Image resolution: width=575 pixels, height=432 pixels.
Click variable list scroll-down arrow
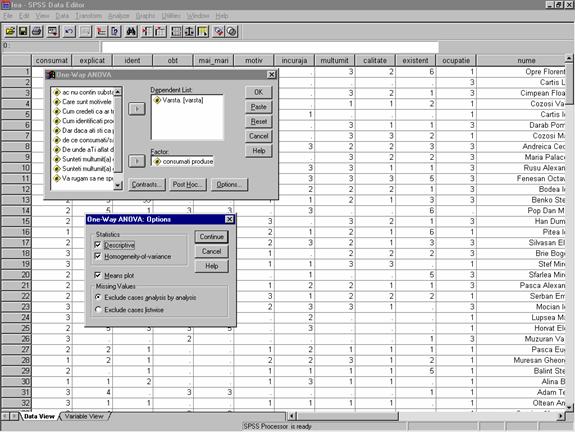tap(118, 185)
